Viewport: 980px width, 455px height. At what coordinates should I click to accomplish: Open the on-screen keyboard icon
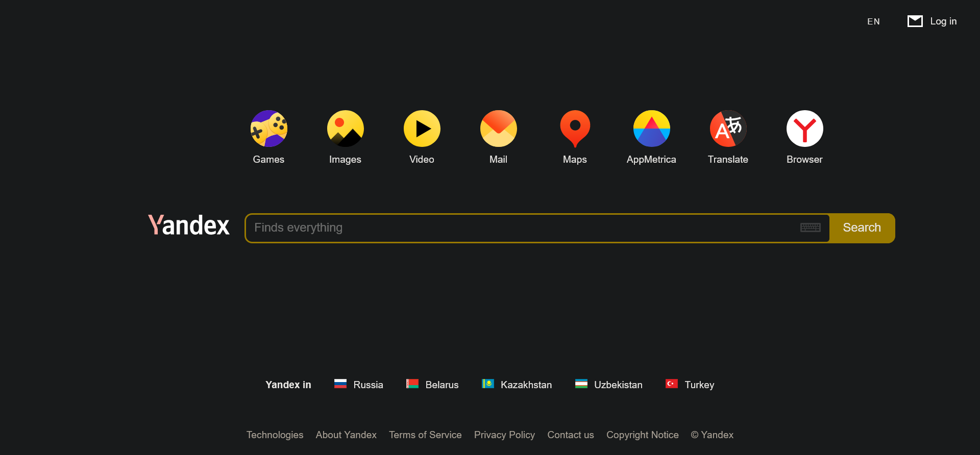(x=811, y=227)
